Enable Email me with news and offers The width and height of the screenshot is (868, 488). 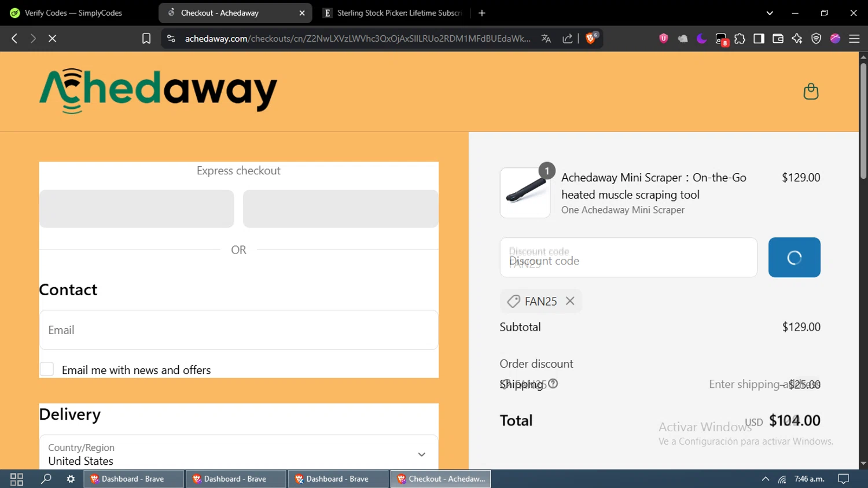pos(47,369)
